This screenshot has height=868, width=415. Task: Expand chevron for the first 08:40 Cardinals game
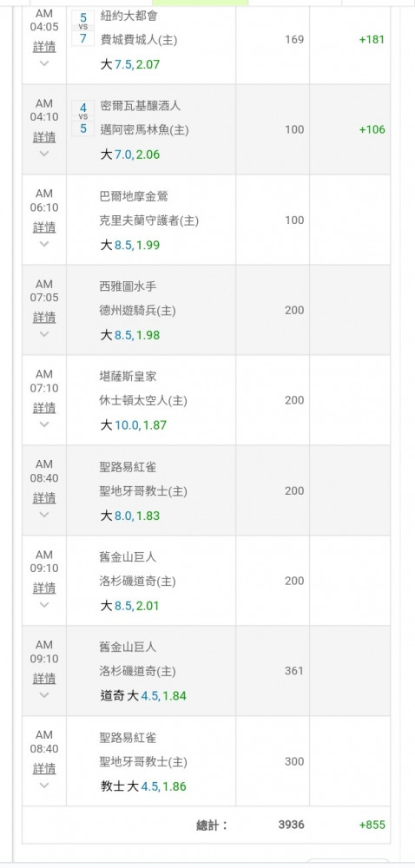[44, 514]
